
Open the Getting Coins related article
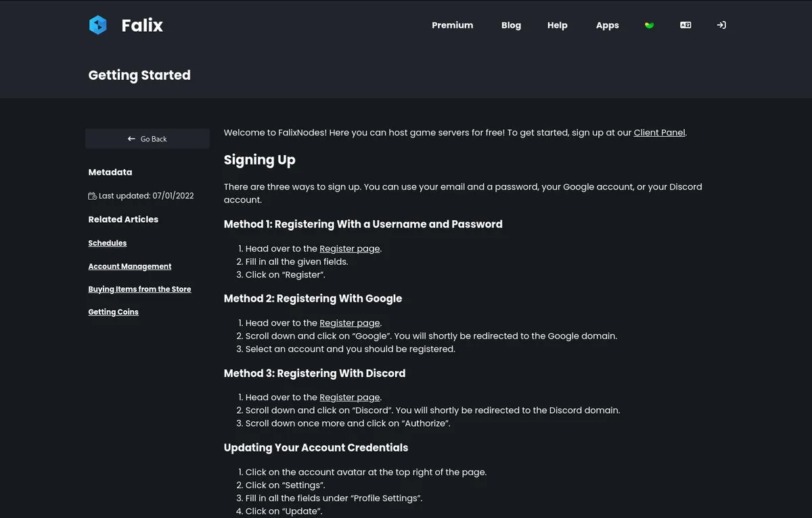tap(113, 312)
